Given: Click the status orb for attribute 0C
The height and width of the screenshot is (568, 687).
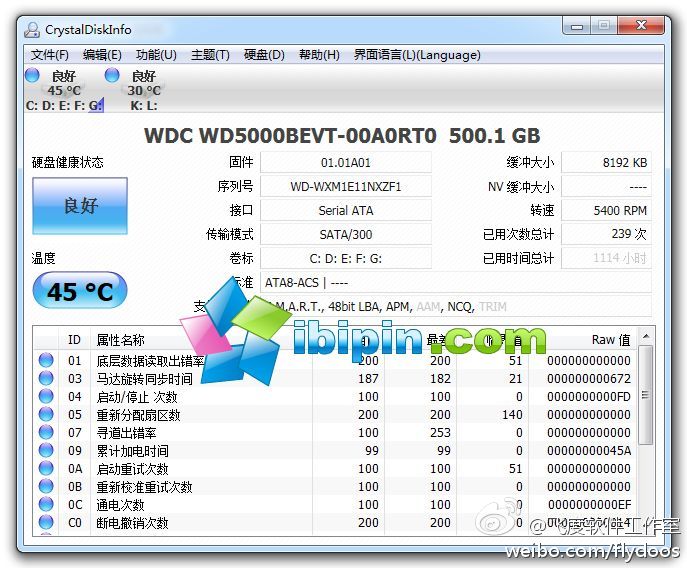Looking at the screenshot, I should tap(46, 504).
